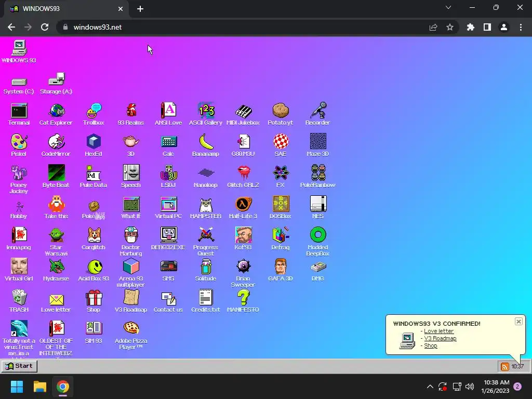Launch Byte Beat icon

point(56,177)
